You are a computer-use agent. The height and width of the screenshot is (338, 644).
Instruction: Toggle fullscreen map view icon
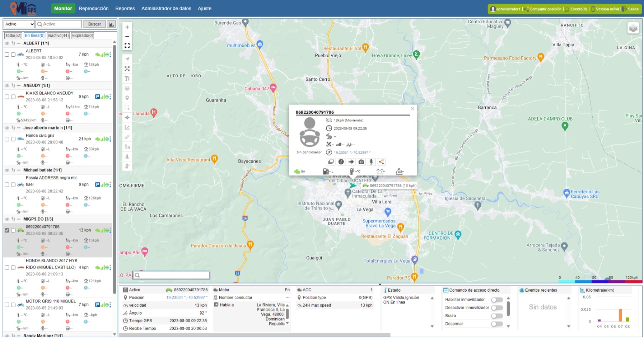point(127,46)
